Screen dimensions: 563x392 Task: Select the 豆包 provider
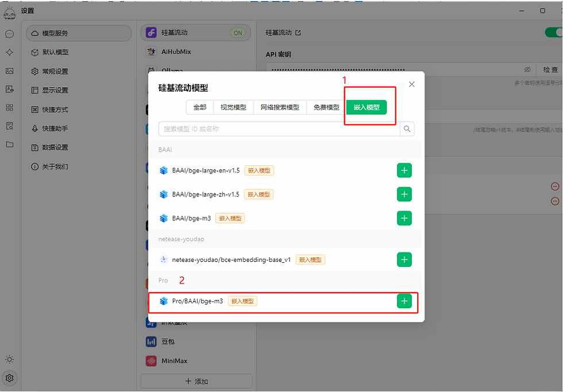coord(195,341)
